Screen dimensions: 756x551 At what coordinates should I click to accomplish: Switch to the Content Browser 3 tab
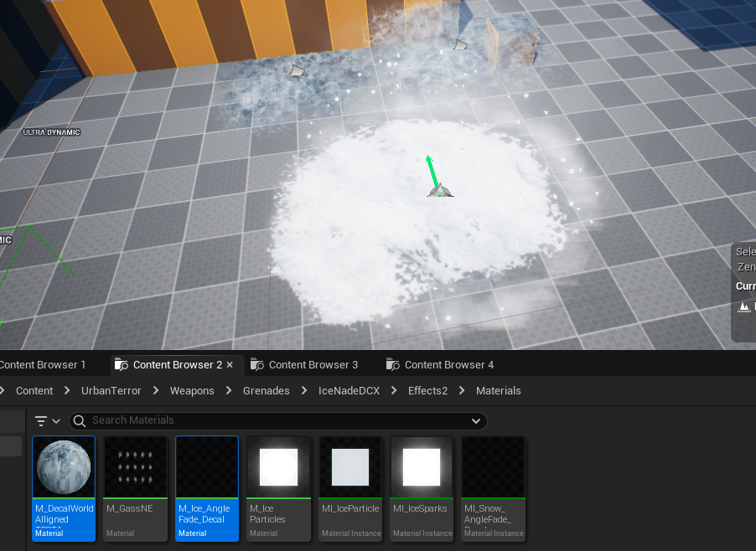pyautogui.click(x=313, y=365)
